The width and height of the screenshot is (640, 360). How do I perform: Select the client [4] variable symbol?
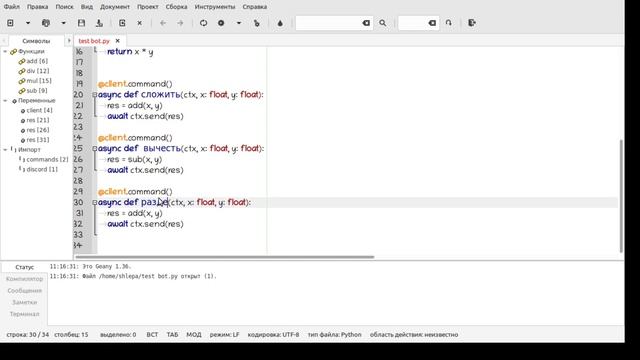click(x=36, y=110)
